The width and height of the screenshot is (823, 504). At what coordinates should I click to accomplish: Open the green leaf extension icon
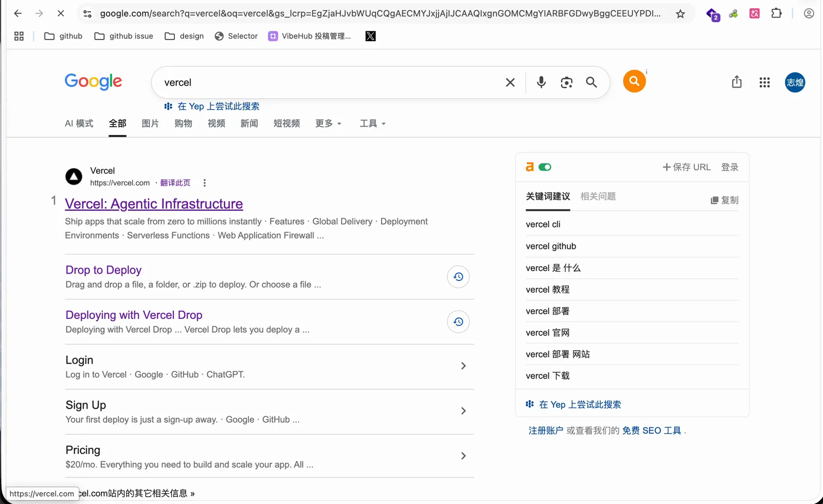[x=733, y=14]
